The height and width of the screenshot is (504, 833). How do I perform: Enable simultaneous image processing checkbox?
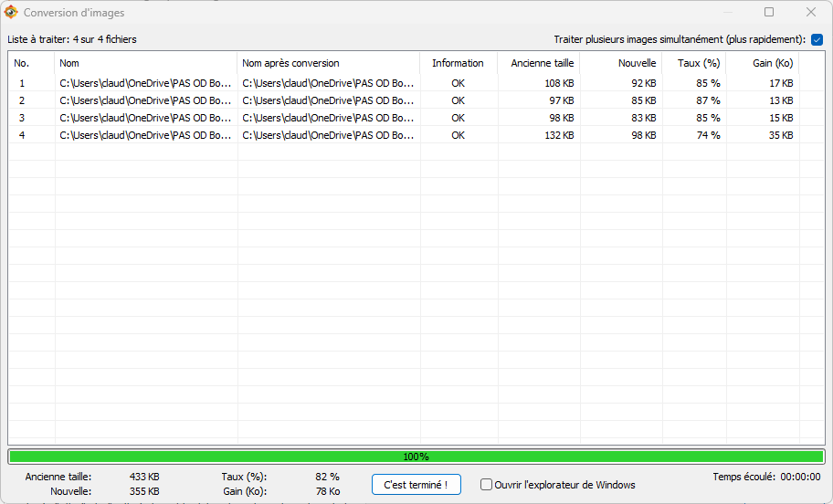[817, 39]
